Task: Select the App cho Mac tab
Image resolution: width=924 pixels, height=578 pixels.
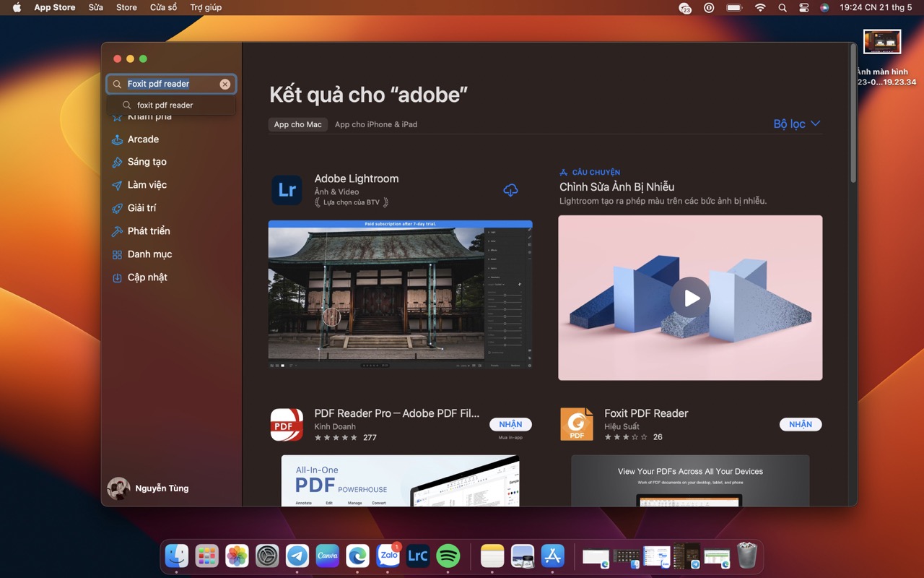Action: pyautogui.click(x=297, y=124)
